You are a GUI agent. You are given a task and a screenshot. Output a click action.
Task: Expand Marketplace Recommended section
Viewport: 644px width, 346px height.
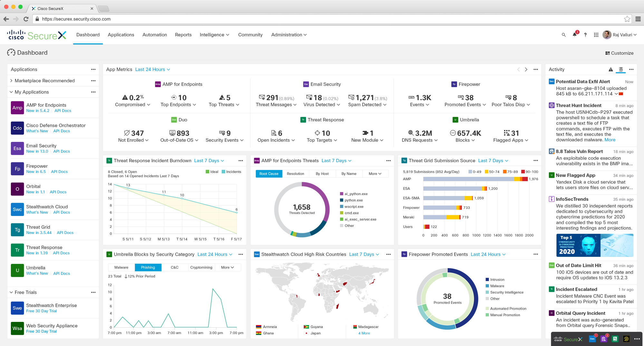[x=12, y=81]
